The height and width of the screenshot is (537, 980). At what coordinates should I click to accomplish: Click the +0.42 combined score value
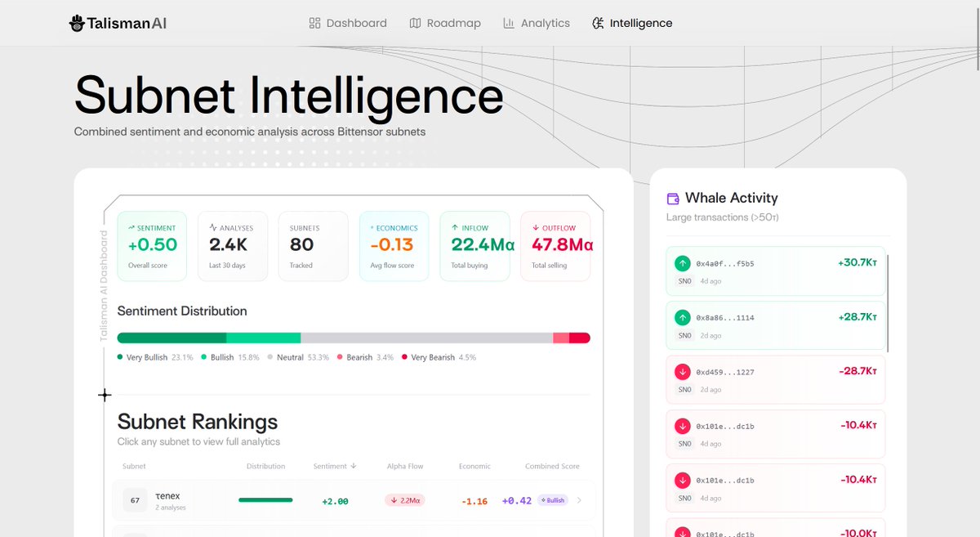(x=517, y=500)
